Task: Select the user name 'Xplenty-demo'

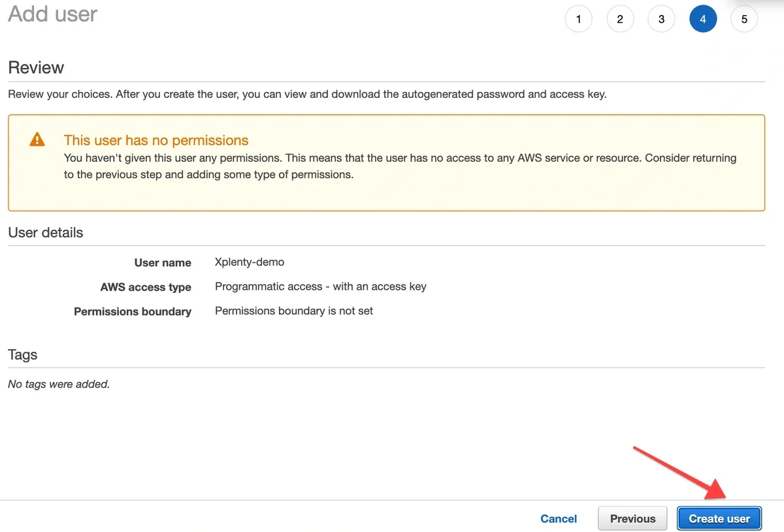Action: pos(249,262)
